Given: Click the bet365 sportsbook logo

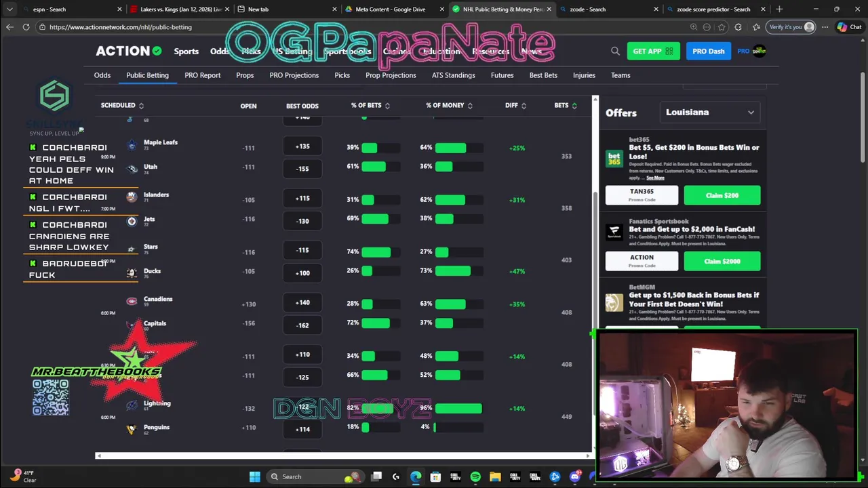Looking at the screenshot, I should coord(614,159).
